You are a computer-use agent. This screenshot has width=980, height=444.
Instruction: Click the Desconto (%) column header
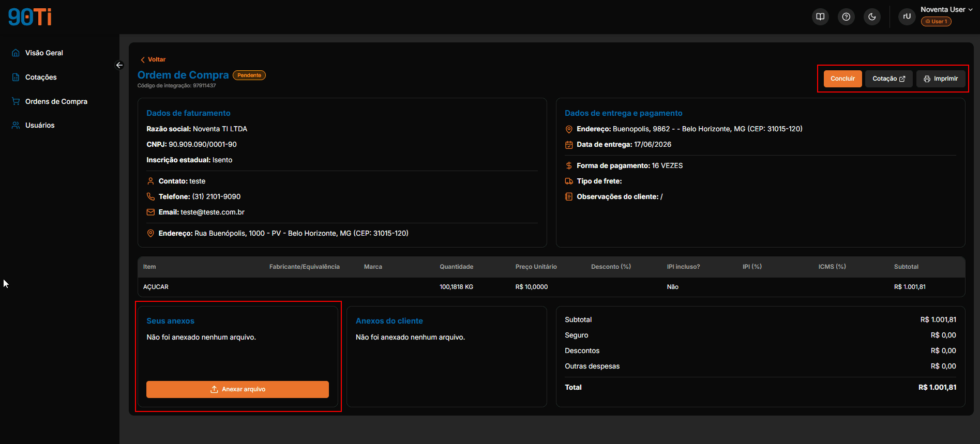611,267
